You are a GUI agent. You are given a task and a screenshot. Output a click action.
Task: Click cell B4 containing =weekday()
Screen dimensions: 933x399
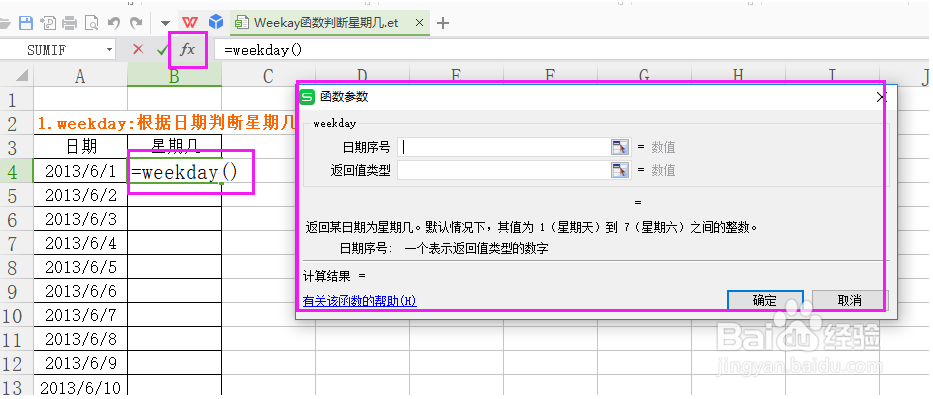(174, 172)
